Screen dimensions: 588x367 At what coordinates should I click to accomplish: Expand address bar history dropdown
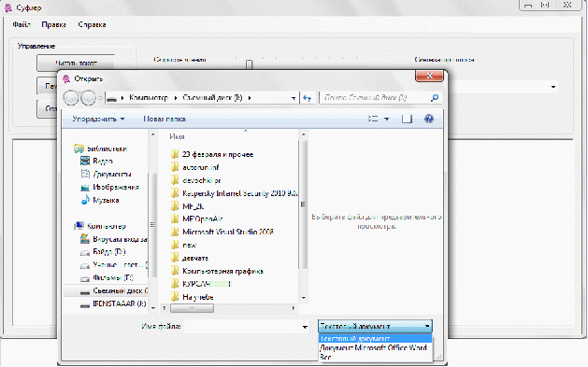[294, 98]
